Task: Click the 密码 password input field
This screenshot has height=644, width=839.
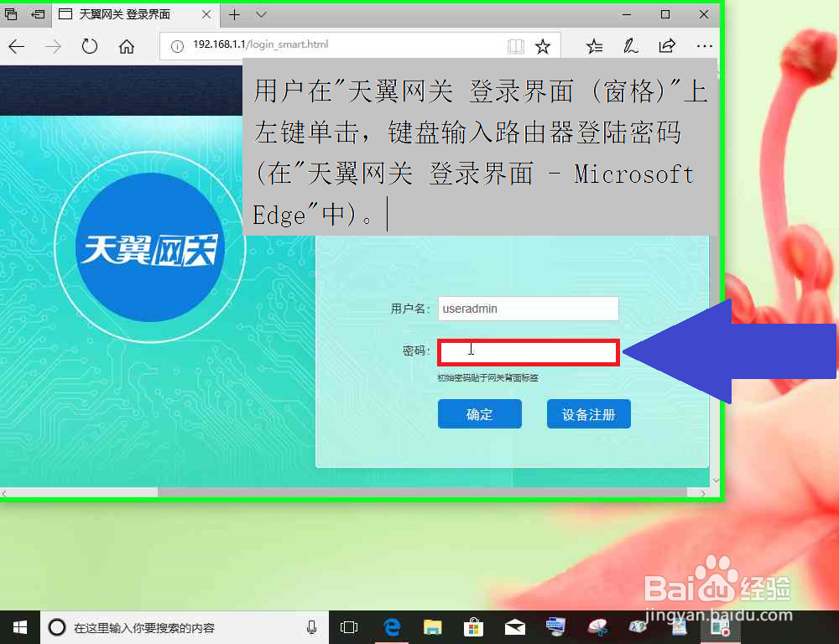Action: click(528, 351)
